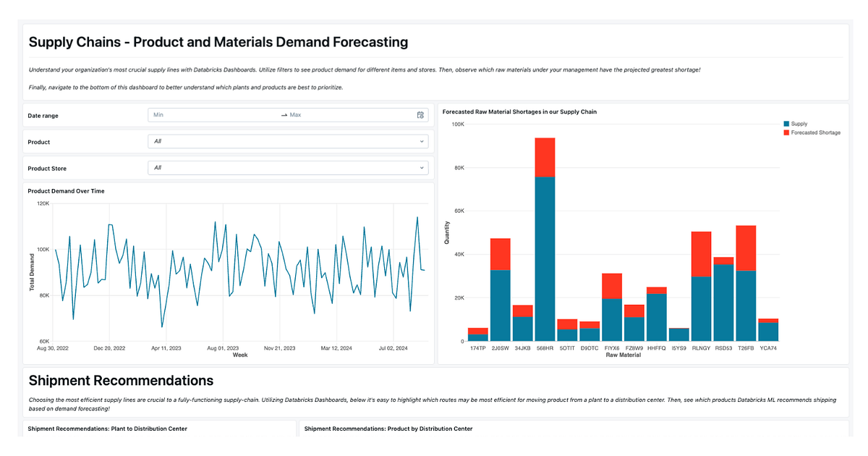Click the Shipment Recommendations heading
This screenshot has height=456, width=868.
pyautogui.click(x=120, y=380)
